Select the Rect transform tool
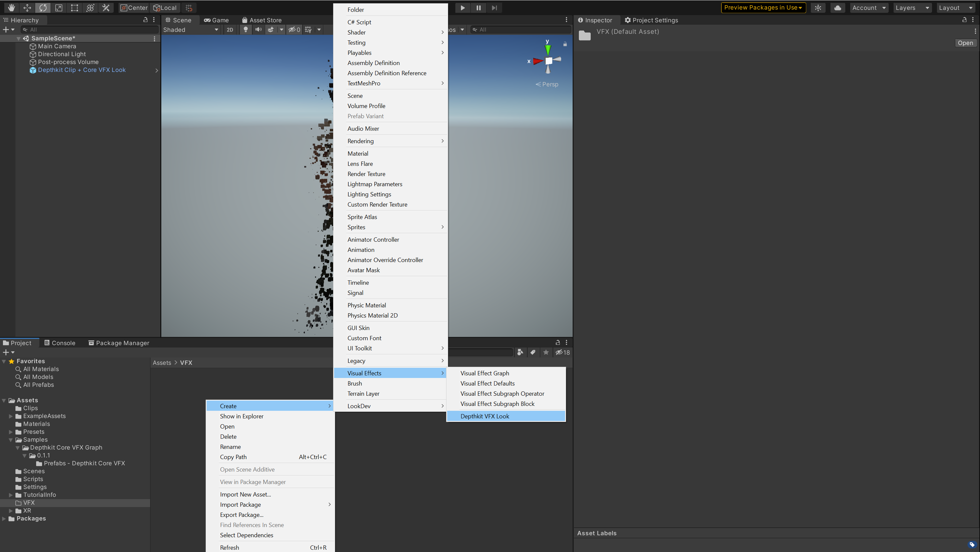Viewport: 980px width, 552px height. pos(75,8)
